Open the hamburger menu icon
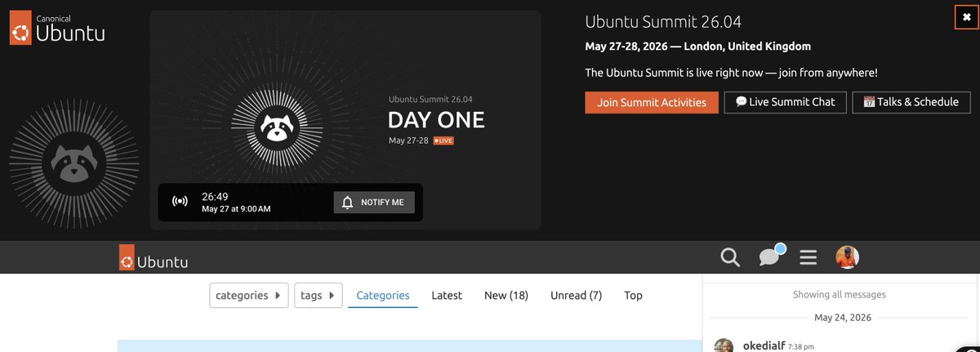This screenshot has height=352, width=980. 808,258
